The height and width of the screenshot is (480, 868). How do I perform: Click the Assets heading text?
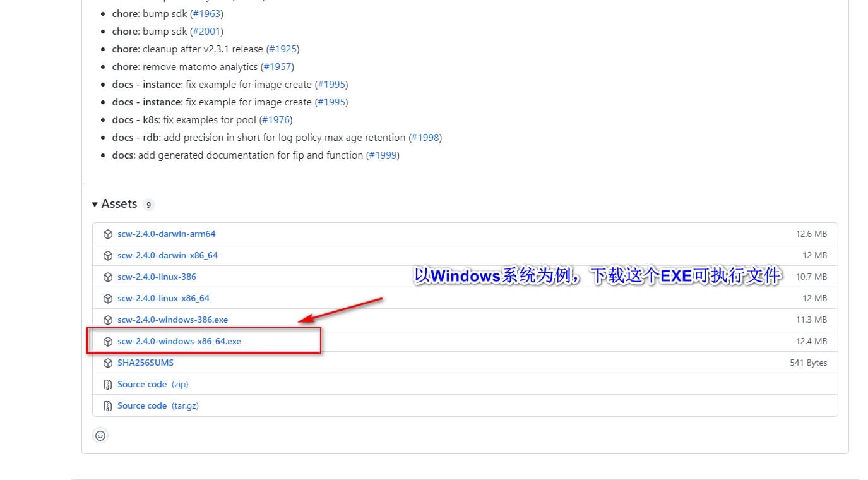click(119, 204)
